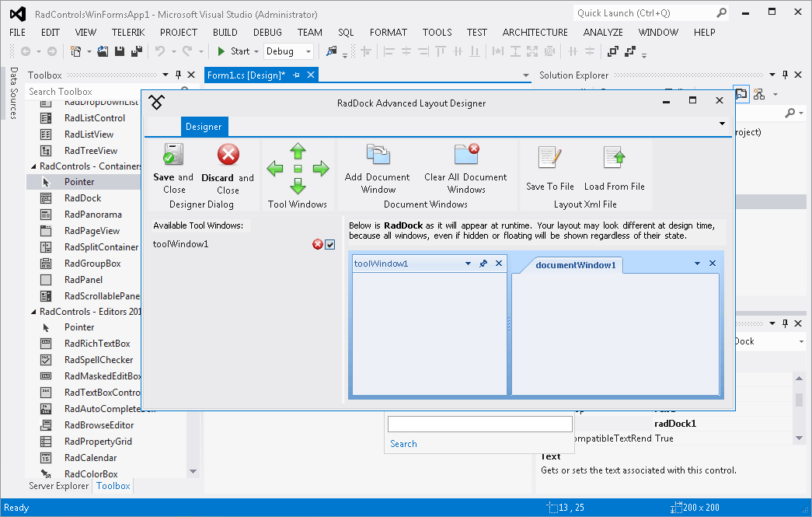Select RadRichTextBox in the Toolbox
The image size is (812, 517).
97,344
